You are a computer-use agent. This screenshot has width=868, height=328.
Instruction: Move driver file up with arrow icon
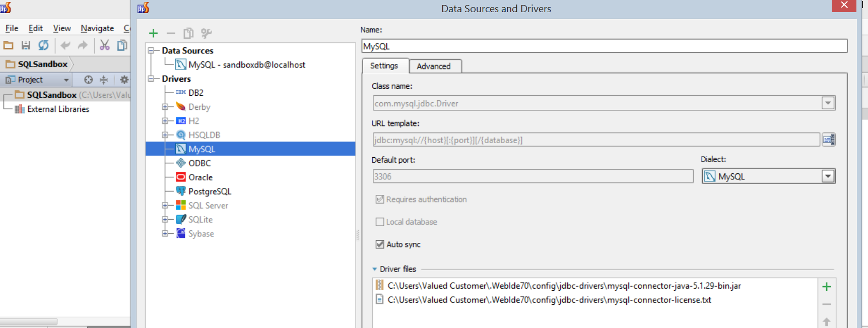pyautogui.click(x=827, y=321)
